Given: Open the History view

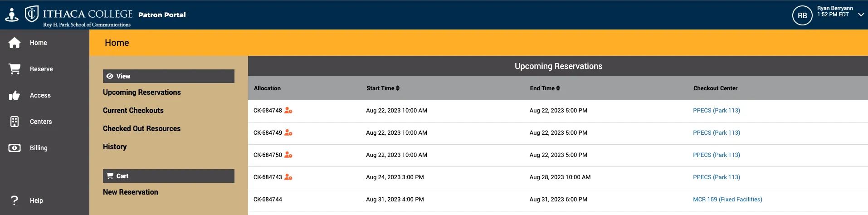Looking at the screenshot, I should 115,147.
